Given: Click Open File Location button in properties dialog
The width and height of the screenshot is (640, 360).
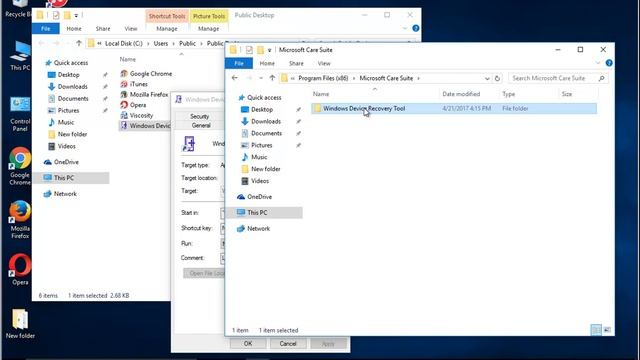Looking at the screenshot, I should [x=204, y=273].
